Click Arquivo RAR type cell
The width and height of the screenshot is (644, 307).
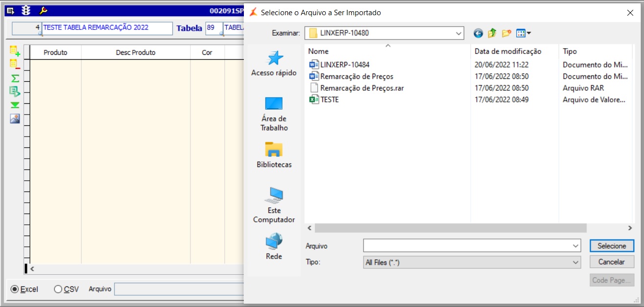(x=583, y=88)
